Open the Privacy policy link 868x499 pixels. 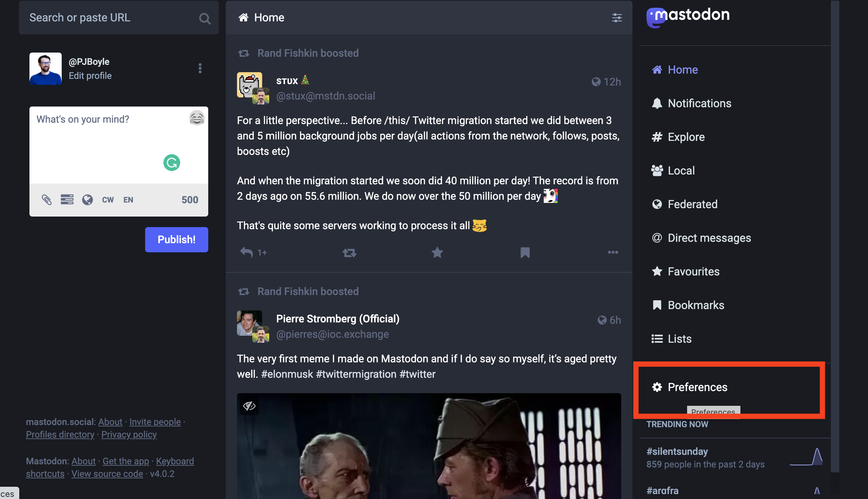pos(129,435)
